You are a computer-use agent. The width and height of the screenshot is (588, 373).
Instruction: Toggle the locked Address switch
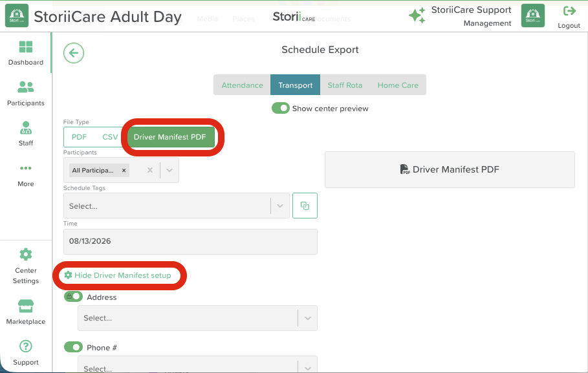pyautogui.click(x=74, y=297)
